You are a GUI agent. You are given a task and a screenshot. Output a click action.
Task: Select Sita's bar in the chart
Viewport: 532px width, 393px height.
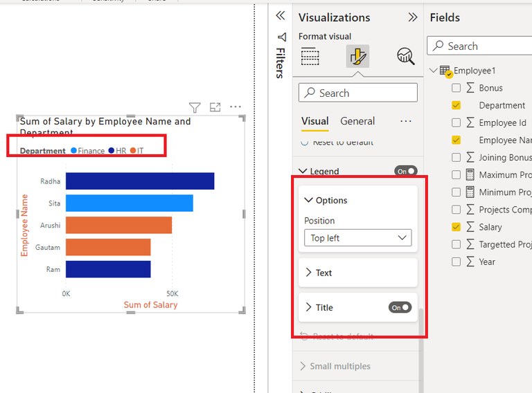point(130,203)
